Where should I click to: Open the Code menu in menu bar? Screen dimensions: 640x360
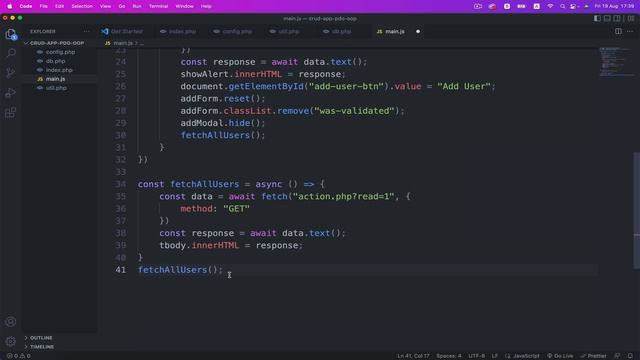(x=26, y=6)
